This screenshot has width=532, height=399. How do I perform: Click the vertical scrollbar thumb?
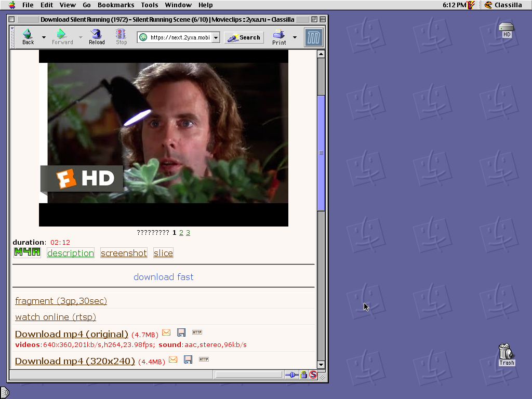(321, 153)
